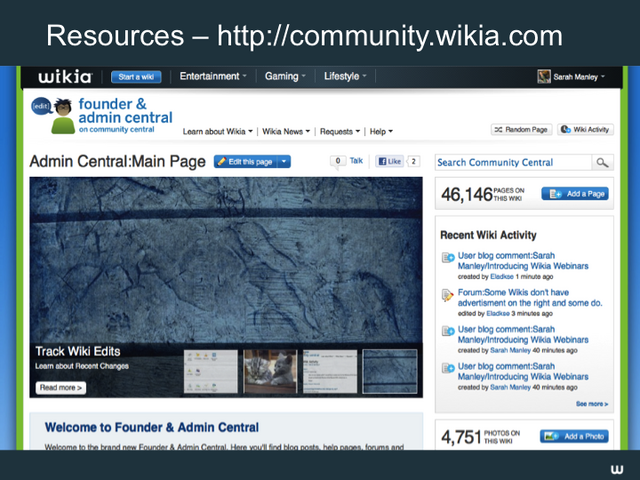Click the Add a Photo button

[x=574, y=436]
